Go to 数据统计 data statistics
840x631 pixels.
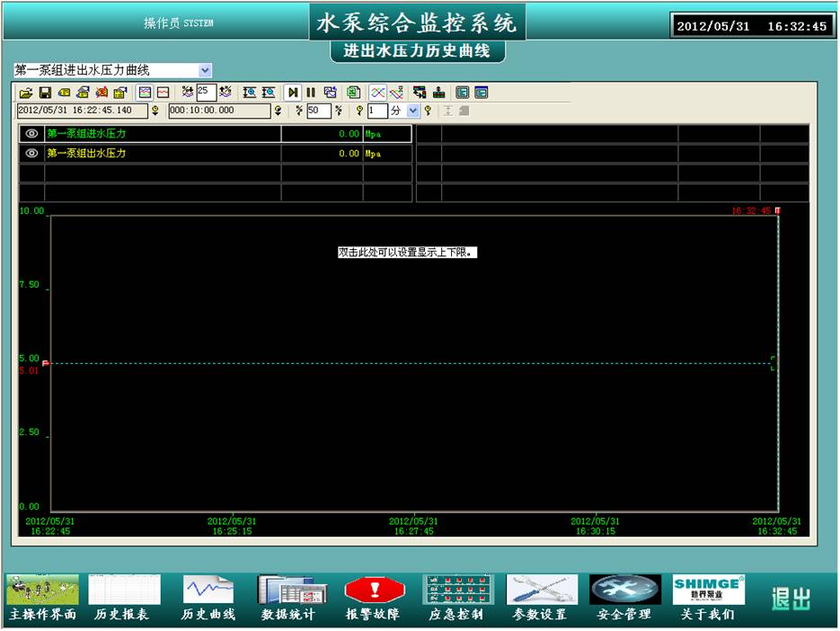click(x=288, y=599)
